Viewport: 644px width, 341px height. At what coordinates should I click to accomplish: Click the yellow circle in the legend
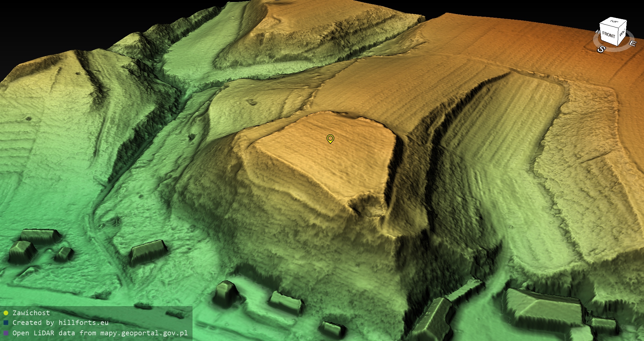click(x=6, y=313)
